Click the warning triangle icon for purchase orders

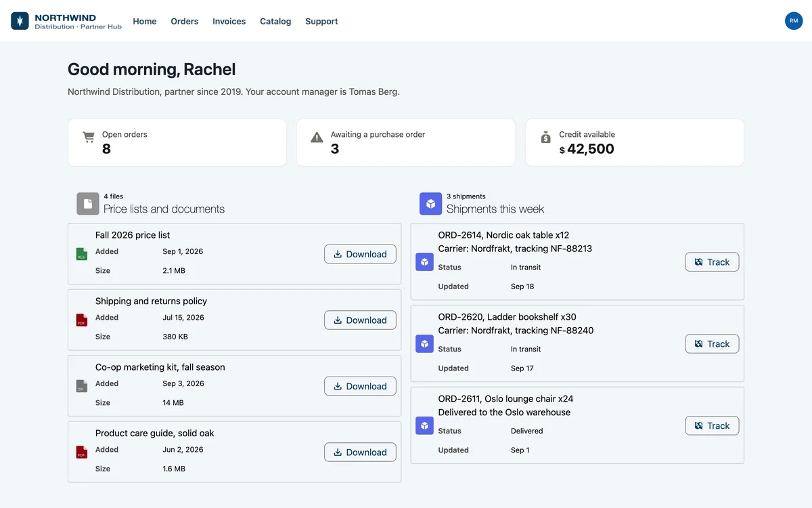click(317, 137)
